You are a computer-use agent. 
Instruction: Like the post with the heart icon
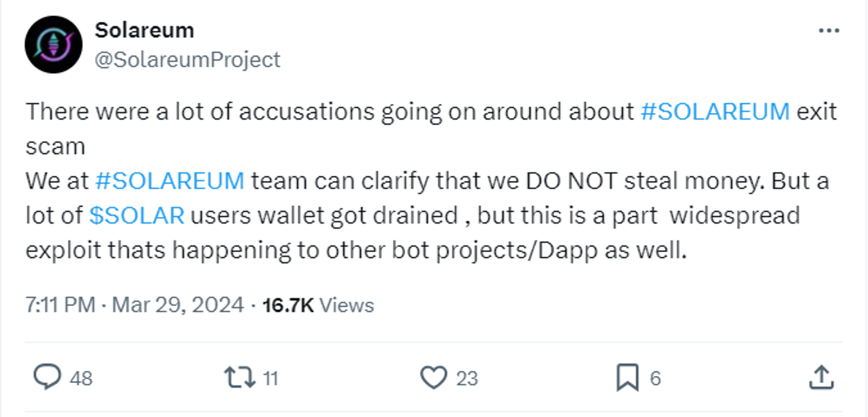pyautogui.click(x=433, y=377)
